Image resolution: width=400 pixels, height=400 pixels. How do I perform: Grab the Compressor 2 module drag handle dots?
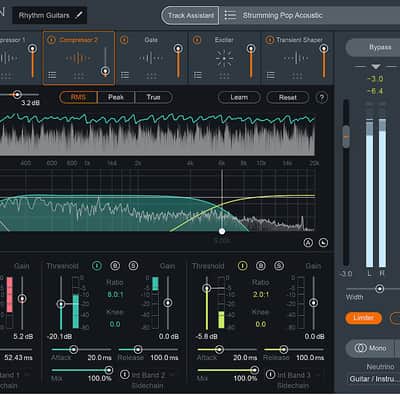79,76
